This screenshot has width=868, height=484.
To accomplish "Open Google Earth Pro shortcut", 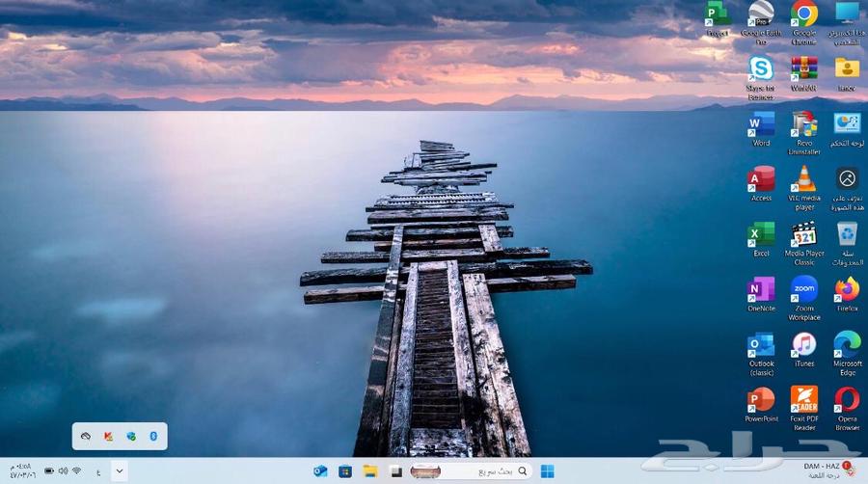I will [x=761, y=23].
